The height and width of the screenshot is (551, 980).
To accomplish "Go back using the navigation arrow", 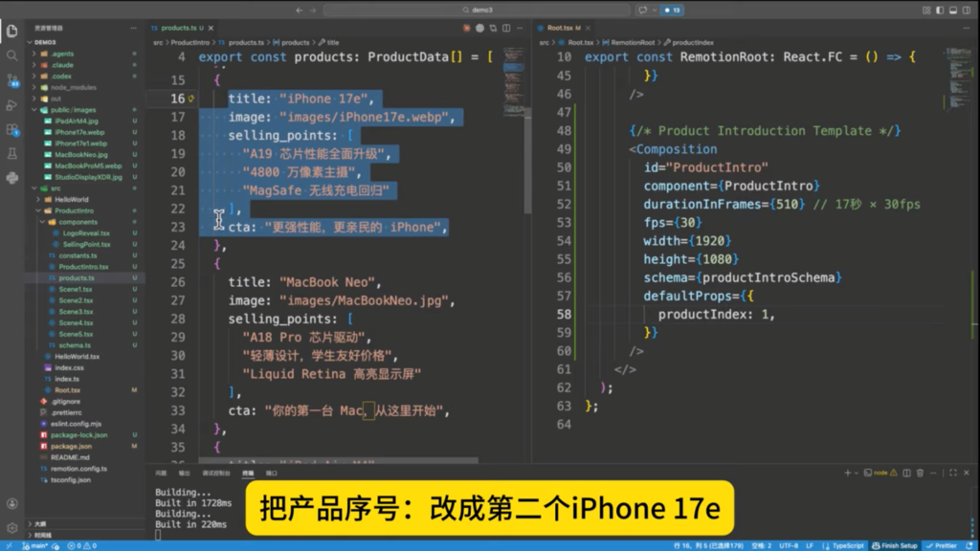I will tap(300, 10).
